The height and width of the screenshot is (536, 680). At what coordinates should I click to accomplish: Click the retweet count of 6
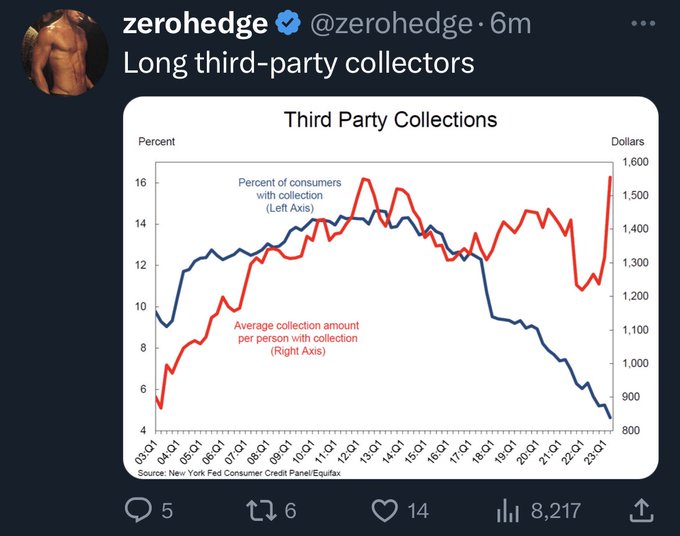(x=290, y=511)
